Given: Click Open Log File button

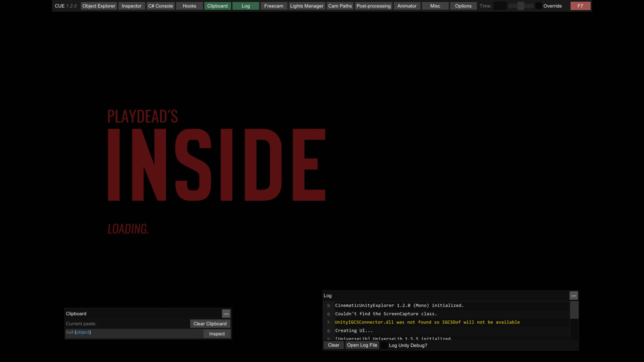Looking at the screenshot, I should [x=362, y=345].
